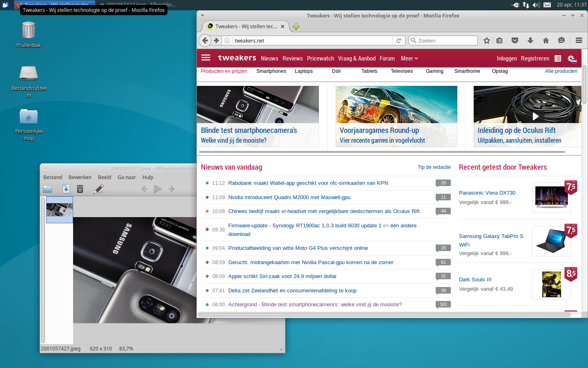Open a new Firefox tab
The width and height of the screenshot is (588, 368).
tap(296, 27)
